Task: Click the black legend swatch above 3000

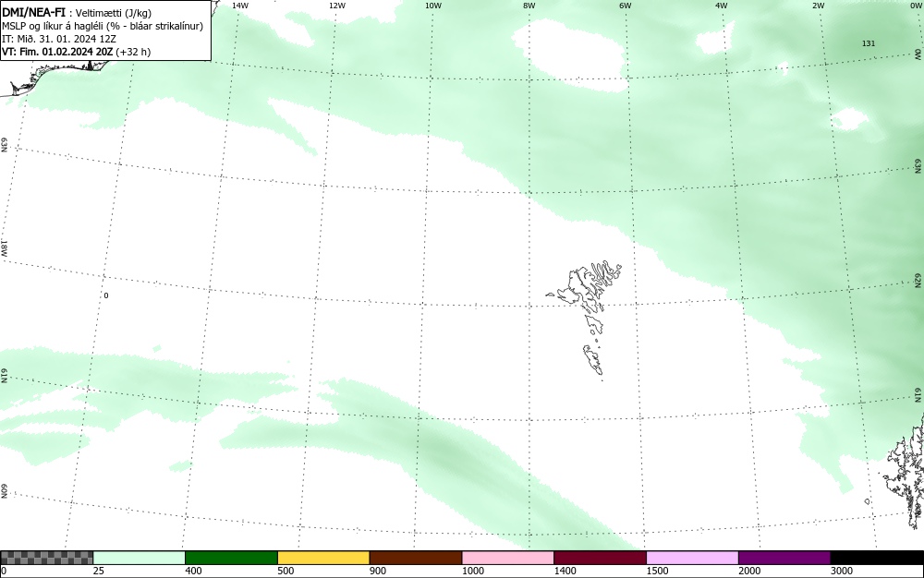Action: 877,558
